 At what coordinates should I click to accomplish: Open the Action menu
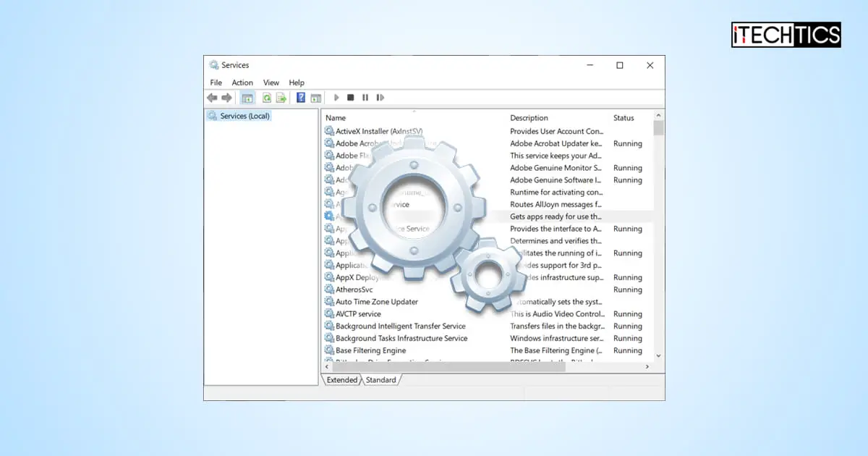[x=242, y=83]
